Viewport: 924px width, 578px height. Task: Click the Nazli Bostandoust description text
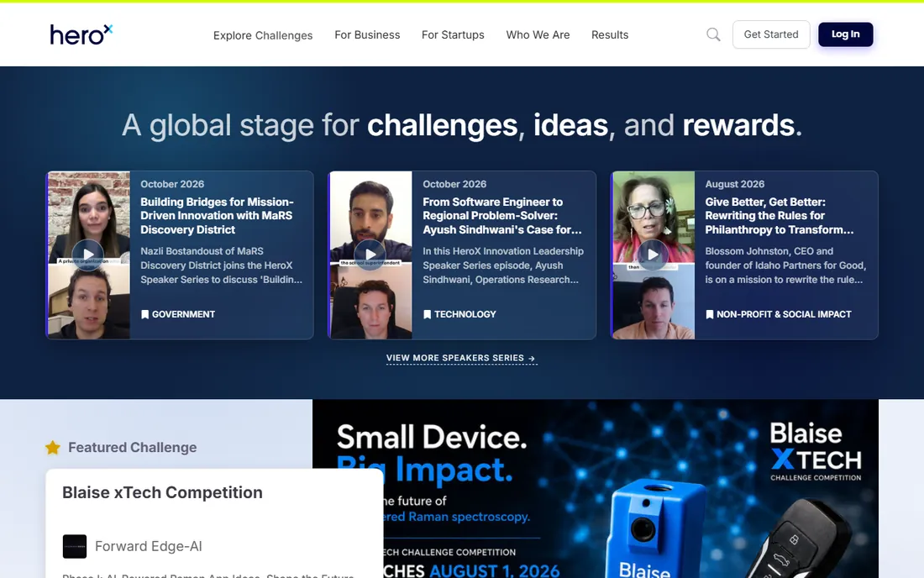click(x=222, y=265)
